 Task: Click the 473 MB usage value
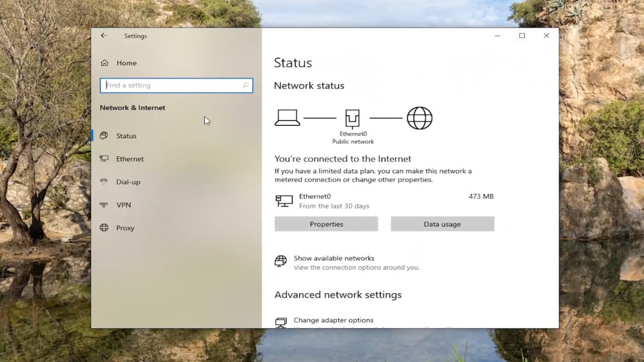point(481,197)
